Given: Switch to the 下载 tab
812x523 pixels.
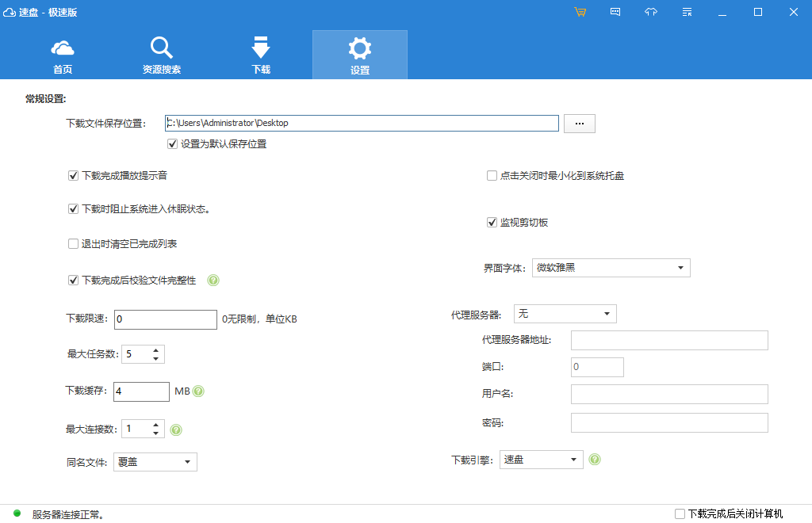Looking at the screenshot, I should pos(261,56).
